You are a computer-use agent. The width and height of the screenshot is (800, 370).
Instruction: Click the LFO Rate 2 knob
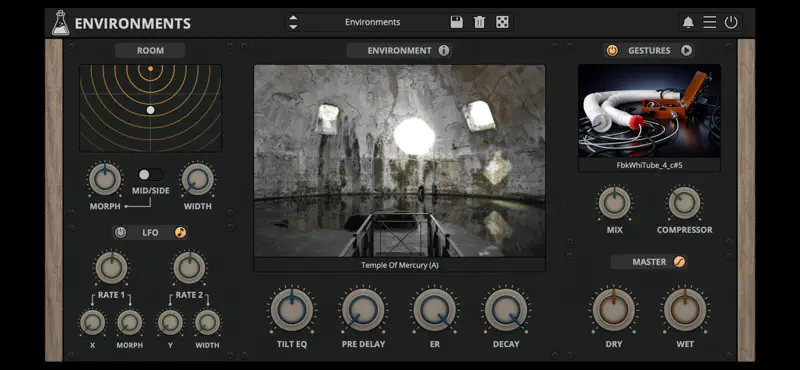coord(189,267)
